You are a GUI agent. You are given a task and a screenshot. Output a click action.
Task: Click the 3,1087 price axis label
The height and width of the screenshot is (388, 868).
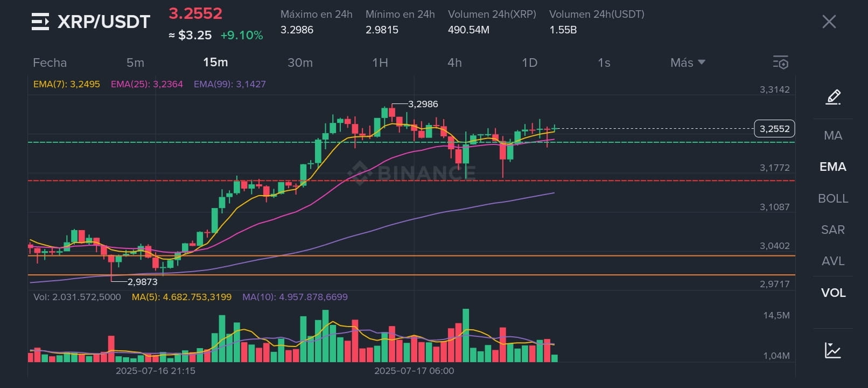pos(774,207)
